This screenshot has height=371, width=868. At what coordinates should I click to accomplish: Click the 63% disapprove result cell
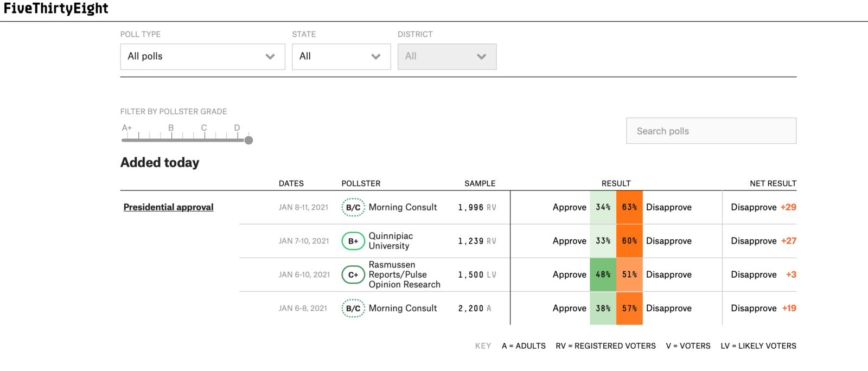(x=629, y=207)
